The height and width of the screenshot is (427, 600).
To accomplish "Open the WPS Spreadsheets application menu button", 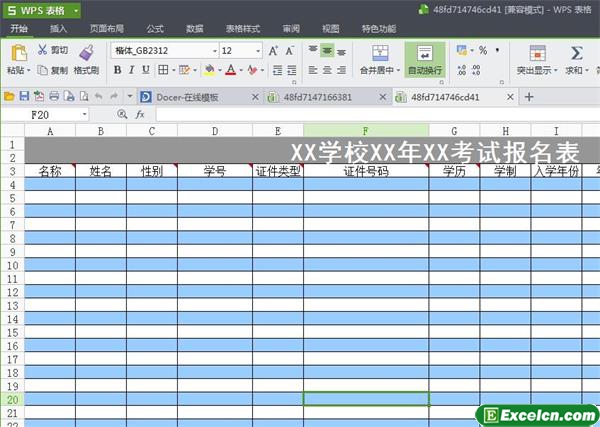I will tap(42, 10).
